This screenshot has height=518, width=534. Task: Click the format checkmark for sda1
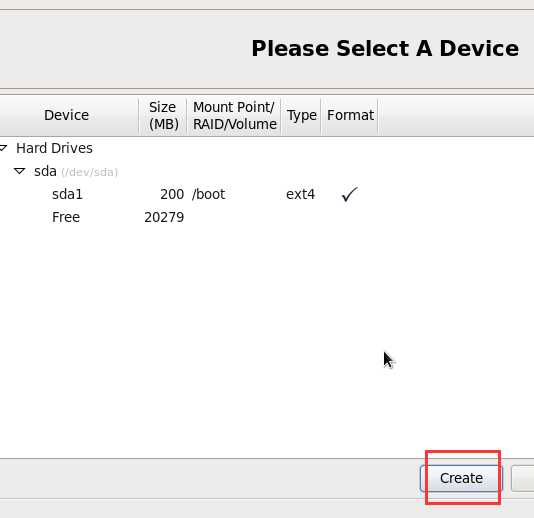349,194
